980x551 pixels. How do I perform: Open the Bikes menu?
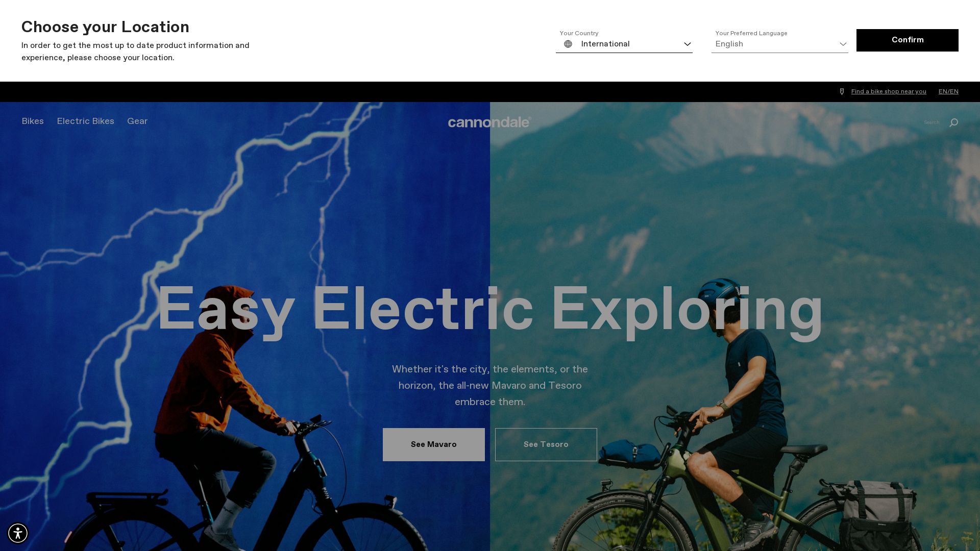coord(33,121)
